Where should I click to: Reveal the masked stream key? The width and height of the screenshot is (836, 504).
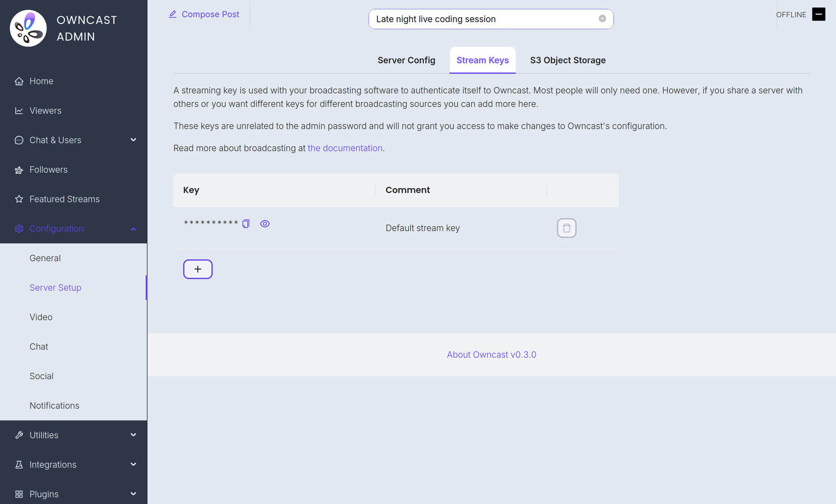click(x=265, y=224)
